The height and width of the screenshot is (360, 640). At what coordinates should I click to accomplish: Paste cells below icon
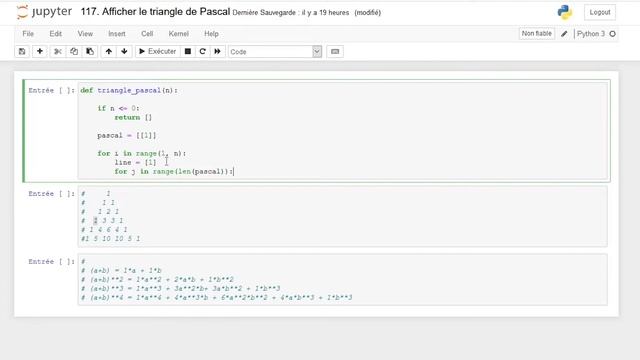tap(90, 51)
